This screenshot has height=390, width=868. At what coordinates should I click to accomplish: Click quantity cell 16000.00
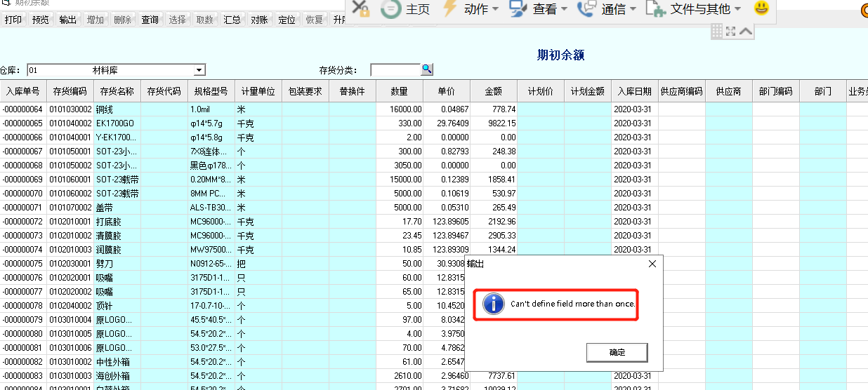pyautogui.click(x=400, y=109)
